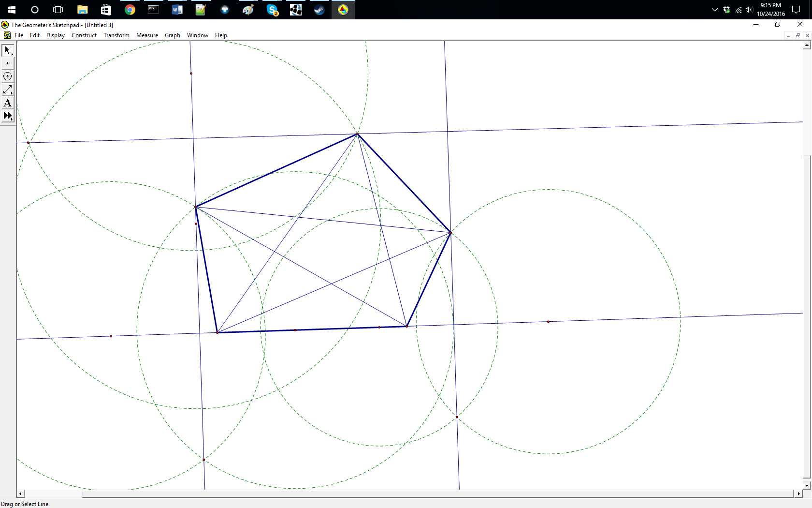
Task: Open the Edit menu
Action: tap(35, 35)
